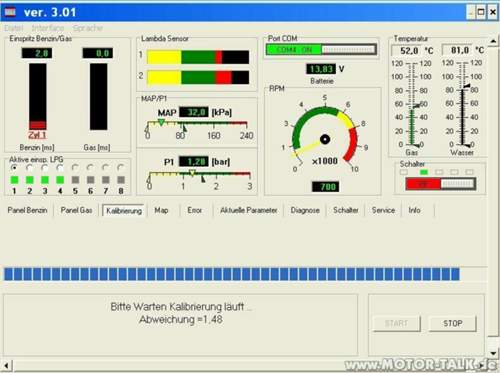500x373 pixels.
Task: Select second active LPG injector radio button
Action: 29,167
